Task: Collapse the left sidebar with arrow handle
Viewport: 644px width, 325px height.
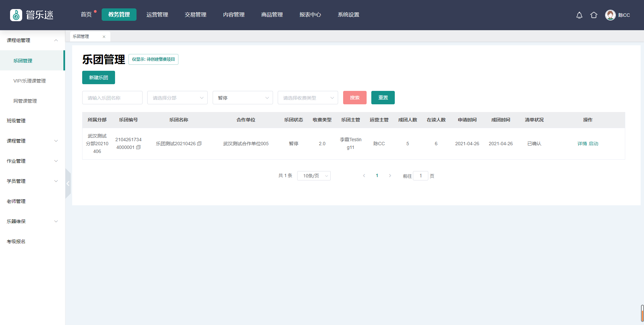Action: pyautogui.click(x=68, y=183)
